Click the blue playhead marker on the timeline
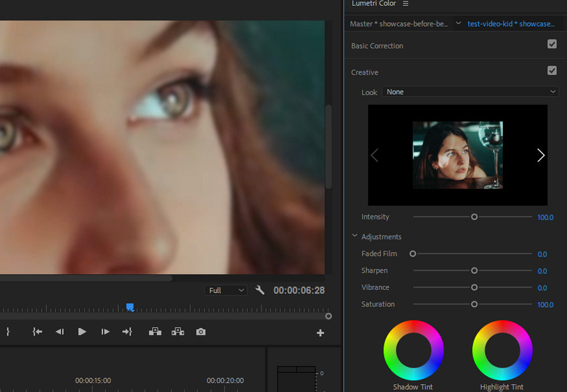Viewport: 567px width, 392px height. tap(130, 307)
